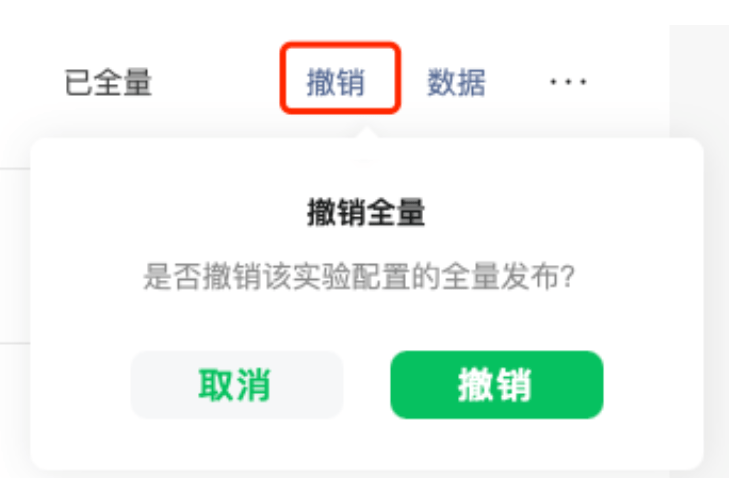Select the 已全量 status text
The width and height of the screenshot is (729, 478).
click(x=108, y=82)
